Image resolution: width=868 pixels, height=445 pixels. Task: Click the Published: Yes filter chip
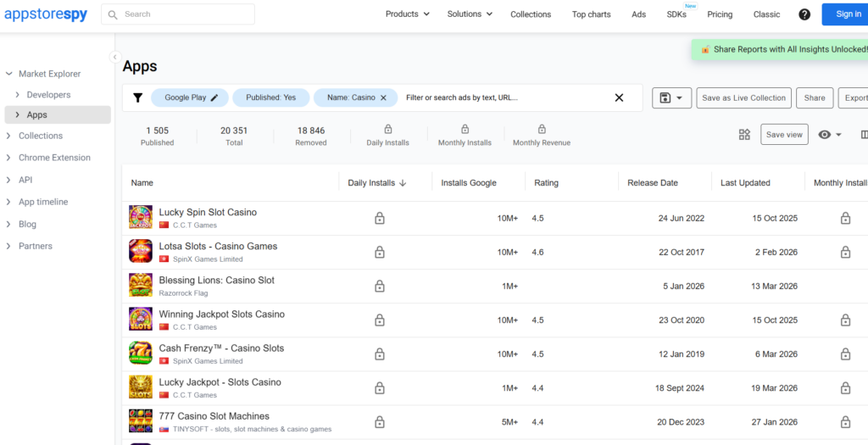270,97
